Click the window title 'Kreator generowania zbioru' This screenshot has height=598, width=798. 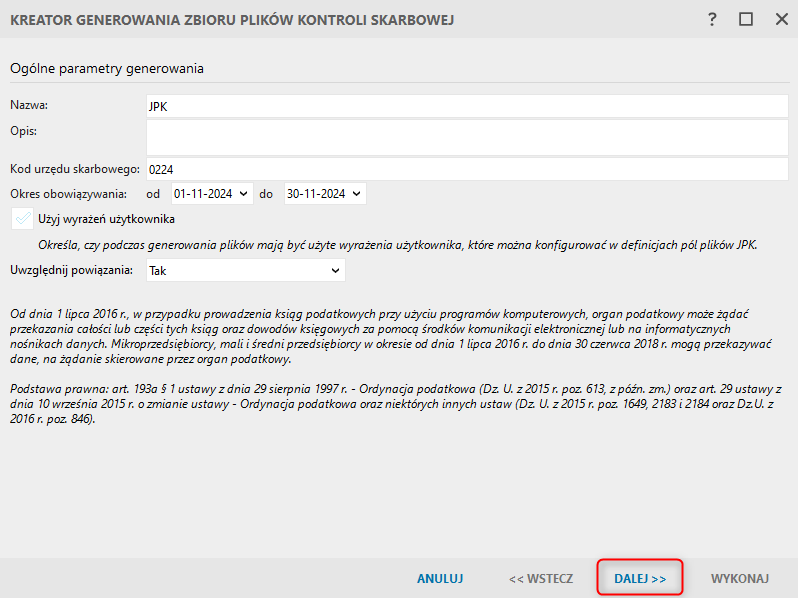[x=232, y=20]
